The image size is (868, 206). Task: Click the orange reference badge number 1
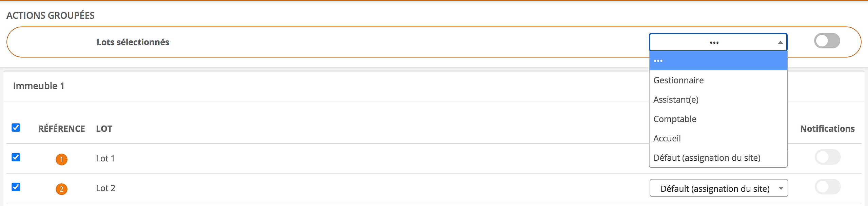(x=61, y=159)
